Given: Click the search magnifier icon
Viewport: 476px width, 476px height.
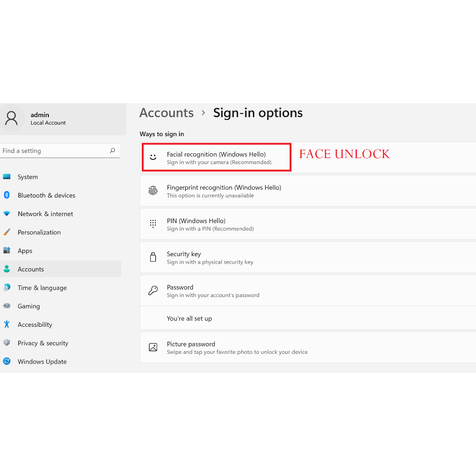Looking at the screenshot, I should click(112, 151).
